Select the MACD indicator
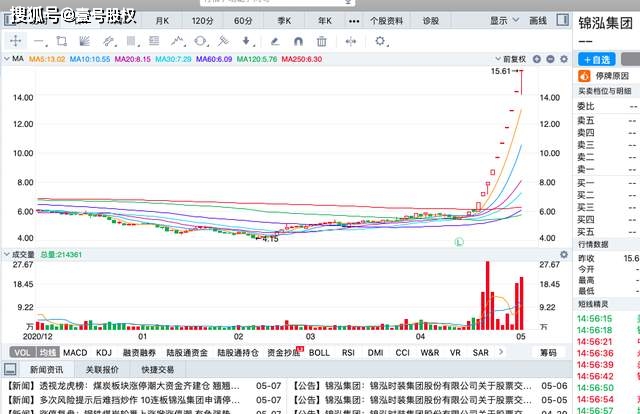This screenshot has height=414, width=640. [x=75, y=353]
